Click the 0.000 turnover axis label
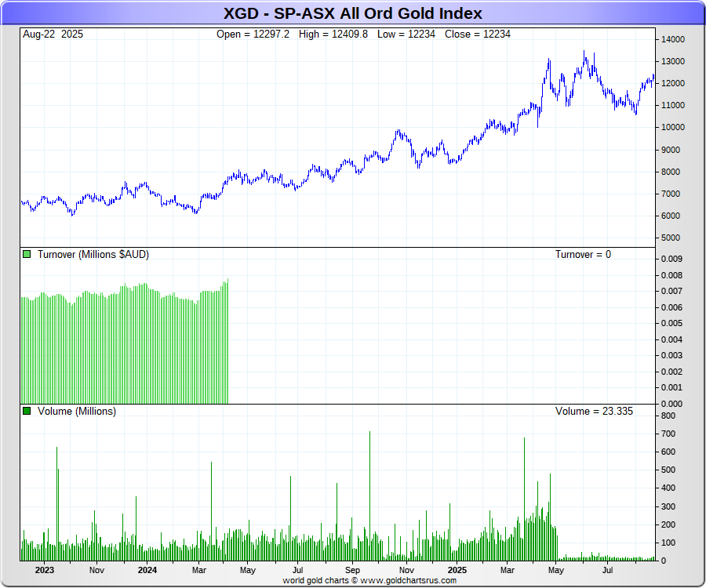This screenshot has width=706, height=588. tap(671, 404)
